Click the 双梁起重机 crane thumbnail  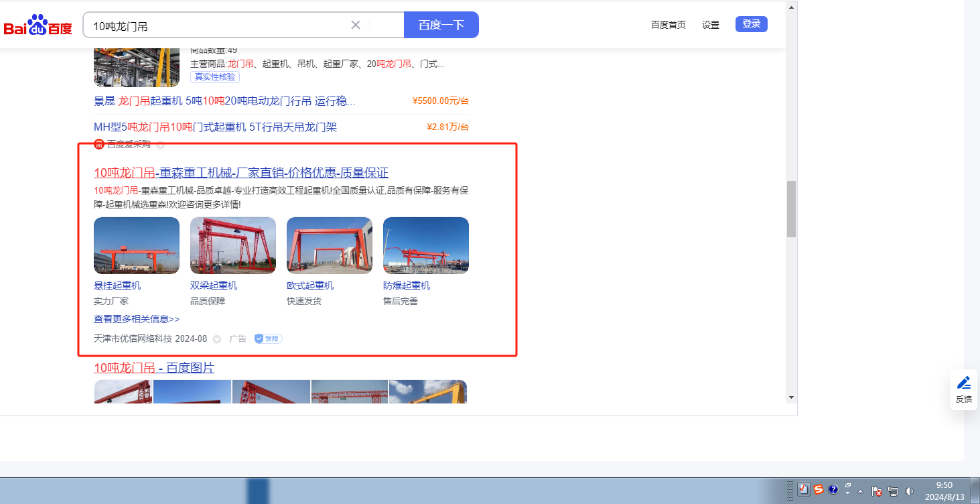233,245
